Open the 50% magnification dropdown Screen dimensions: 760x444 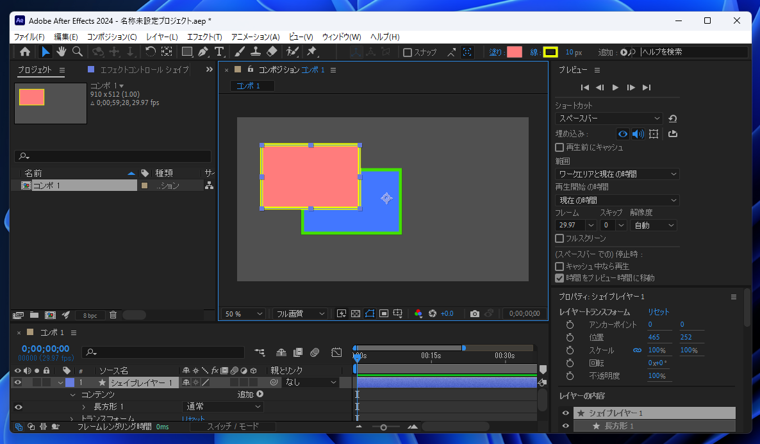(244, 314)
